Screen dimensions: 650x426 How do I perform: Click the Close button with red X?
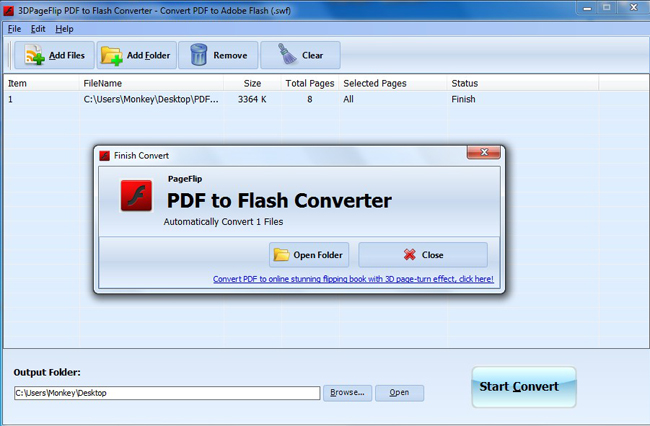(x=423, y=255)
